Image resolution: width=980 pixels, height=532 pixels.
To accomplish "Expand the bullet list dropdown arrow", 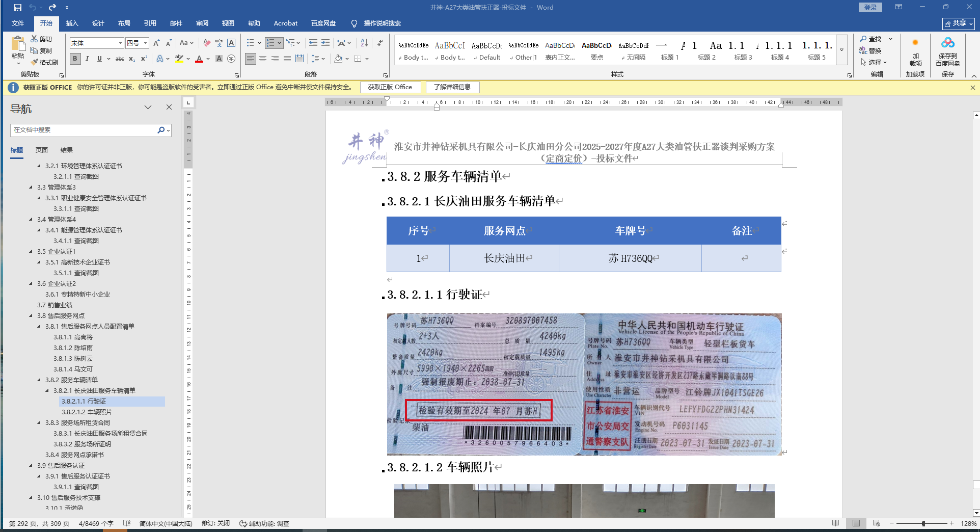I will pyautogui.click(x=259, y=43).
